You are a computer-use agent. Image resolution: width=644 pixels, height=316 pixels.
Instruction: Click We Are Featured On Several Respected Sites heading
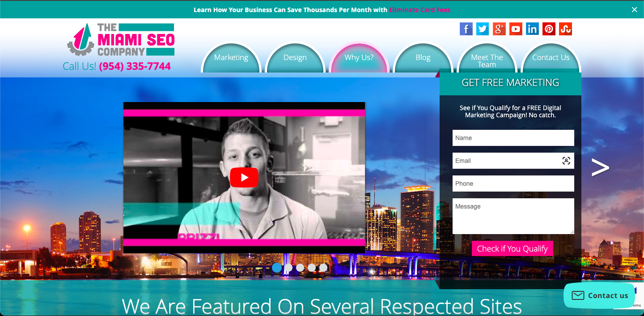tap(322, 306)
